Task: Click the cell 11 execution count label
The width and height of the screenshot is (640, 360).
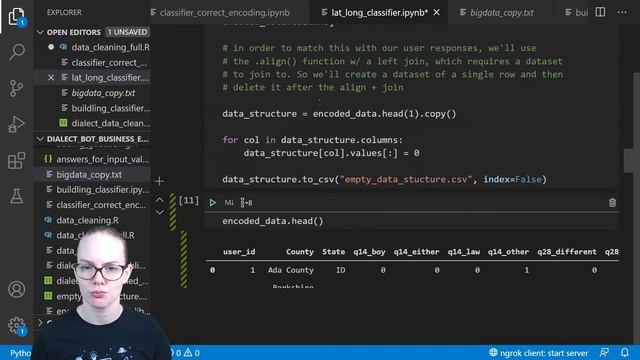Action: pos(189,200)
